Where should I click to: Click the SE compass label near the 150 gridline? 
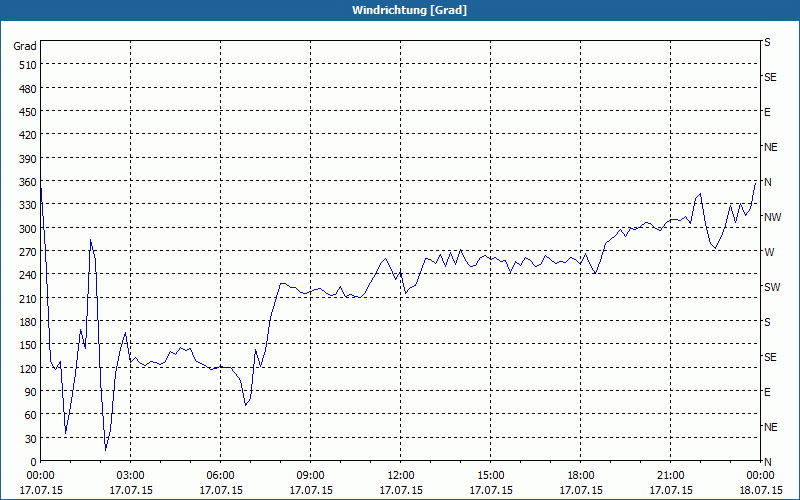point(770,357)
